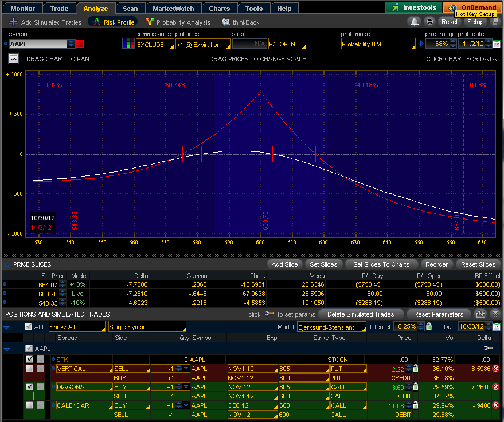Switch to the Trade tab

point(59,9)
